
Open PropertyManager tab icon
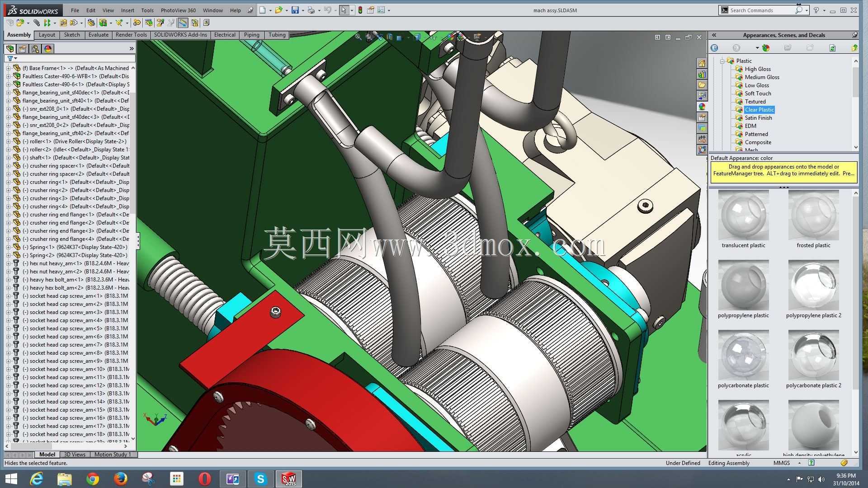click(23, 48)
